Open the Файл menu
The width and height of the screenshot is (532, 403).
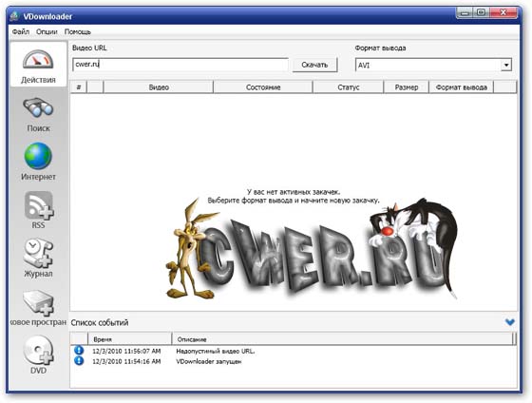point(21,31)
